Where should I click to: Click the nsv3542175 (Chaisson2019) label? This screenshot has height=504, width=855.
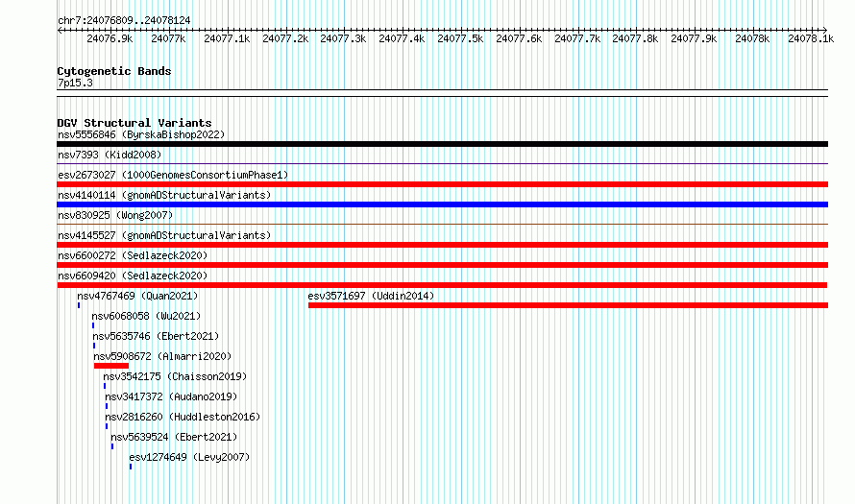[175, 376]
